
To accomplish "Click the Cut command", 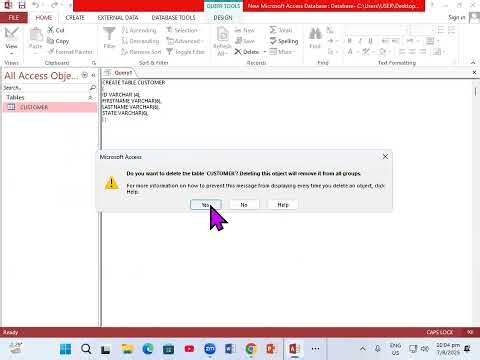I will (x=56, y=30).
